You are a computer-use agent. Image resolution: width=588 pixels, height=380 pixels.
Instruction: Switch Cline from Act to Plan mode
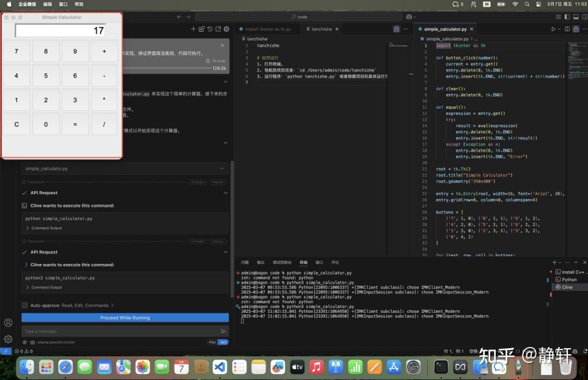pos(211,342)
